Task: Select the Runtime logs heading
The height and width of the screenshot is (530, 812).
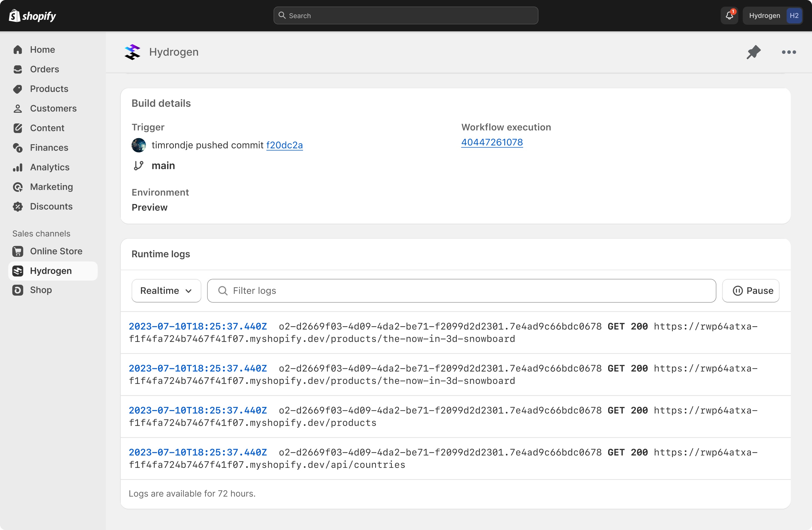Action: (x=161, y=254)
